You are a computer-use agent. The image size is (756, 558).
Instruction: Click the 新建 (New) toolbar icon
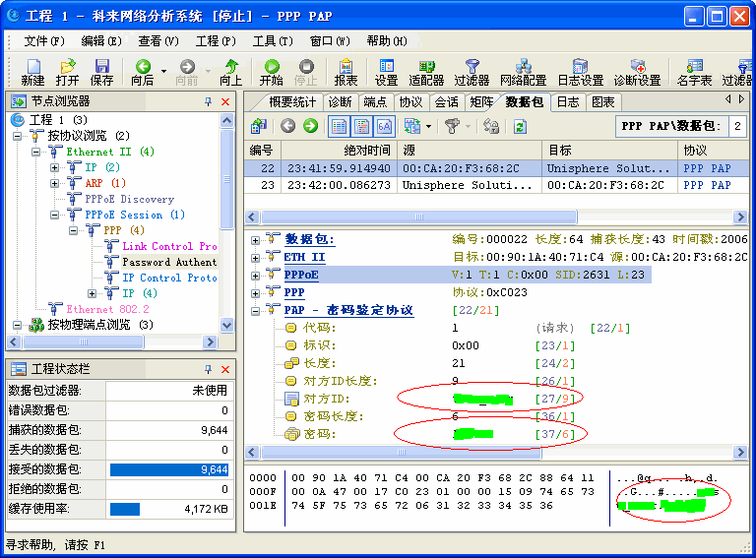32,72
